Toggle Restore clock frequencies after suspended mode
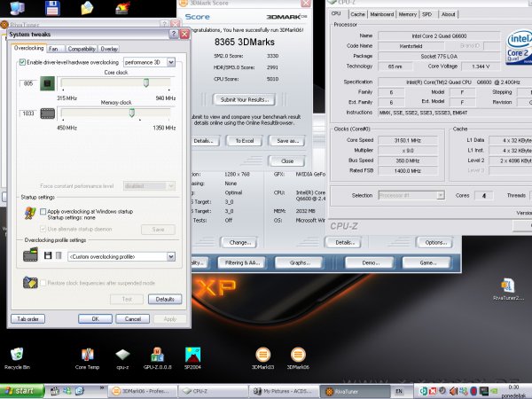Screen dimensions: 532x399 pos(43,283)
